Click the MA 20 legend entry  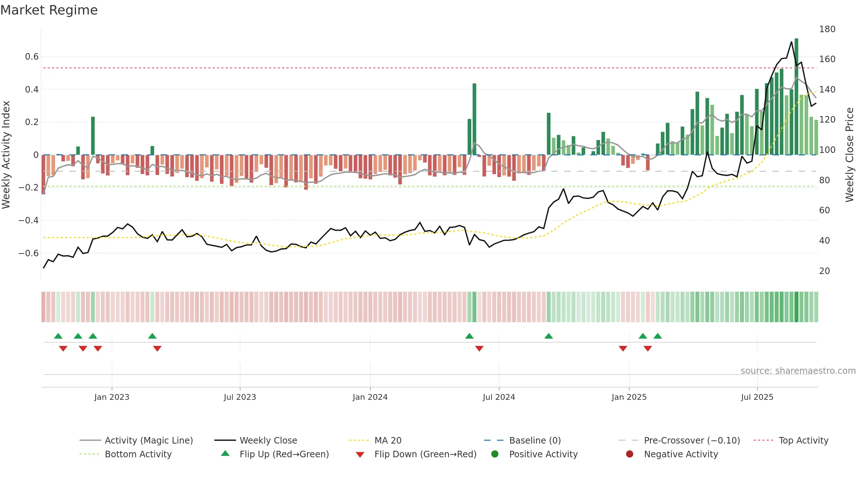pyautogui.click(x=375, y=440)
